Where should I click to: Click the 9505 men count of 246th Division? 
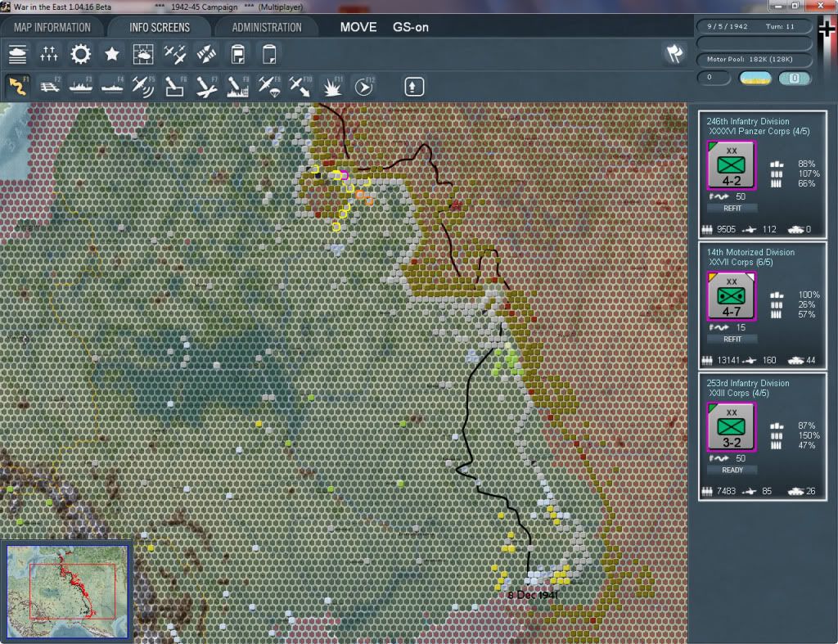(726, 230)
